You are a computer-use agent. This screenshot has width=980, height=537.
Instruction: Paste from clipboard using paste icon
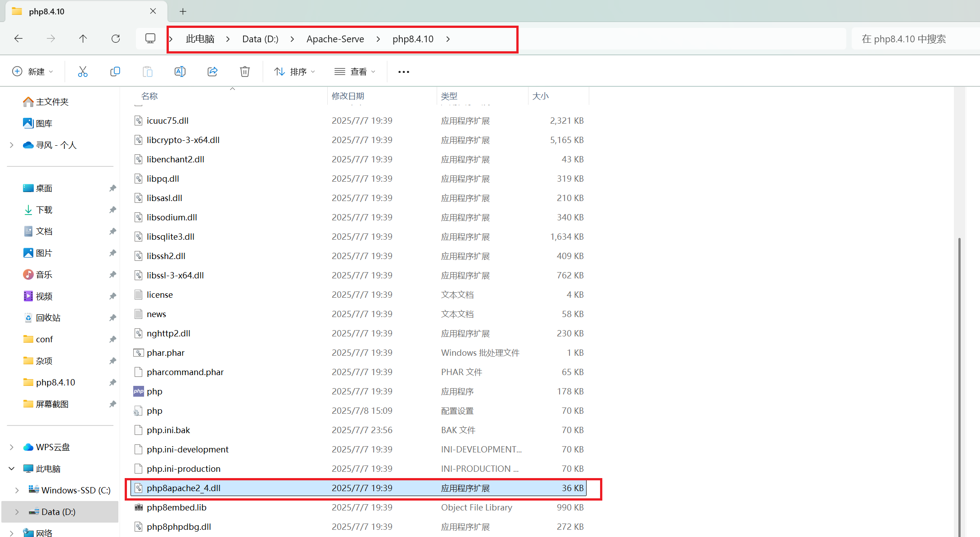pos(148,71)
